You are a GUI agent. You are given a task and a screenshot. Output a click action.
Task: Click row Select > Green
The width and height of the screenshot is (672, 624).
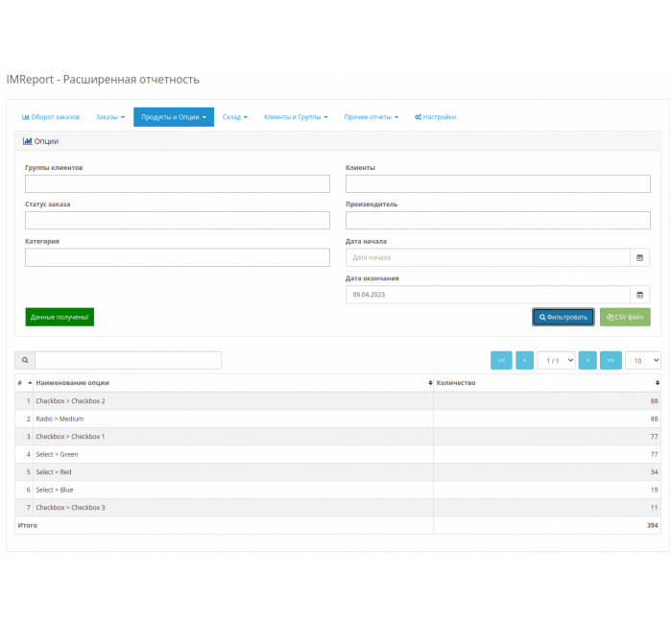coord(338,454)
